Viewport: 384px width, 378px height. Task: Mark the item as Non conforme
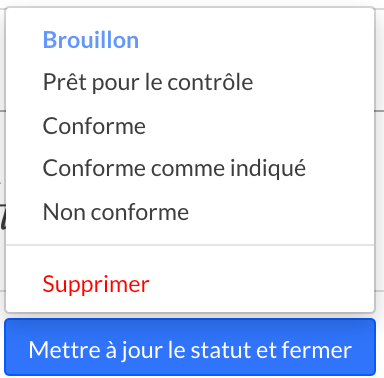coord(190,212)
